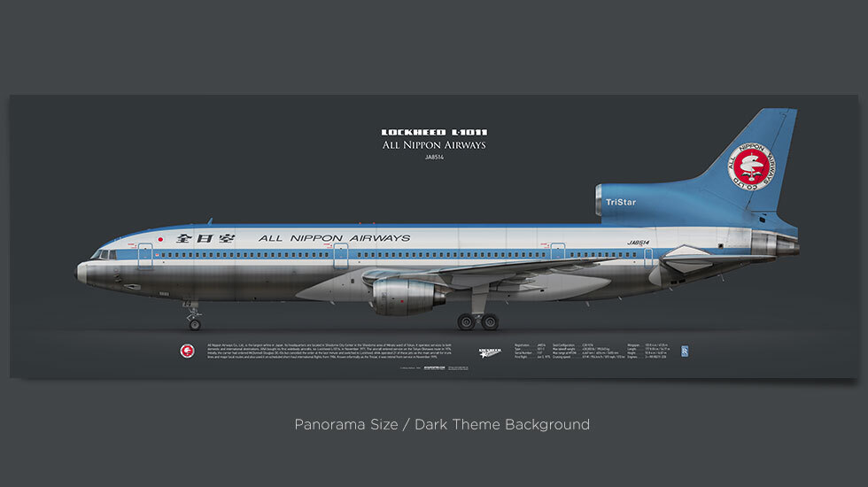Click the Lockheed star logo in footer
The height and width of the screenshot is (487, 868).
click(x=490, y=352)
